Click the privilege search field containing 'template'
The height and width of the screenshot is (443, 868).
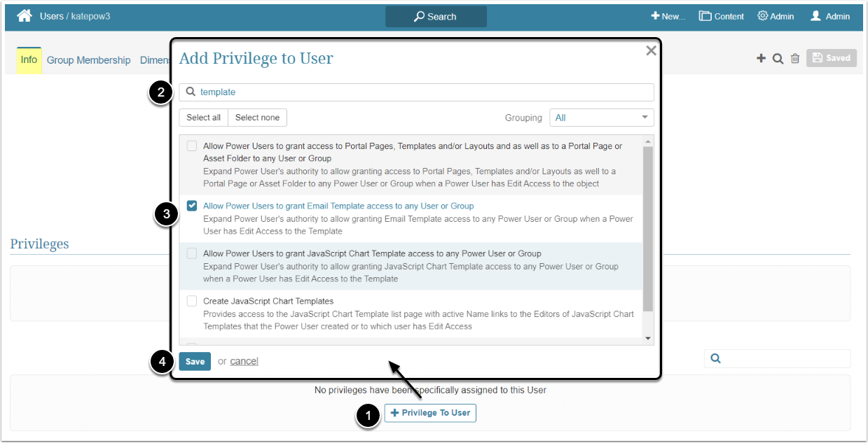click(416, 92)
